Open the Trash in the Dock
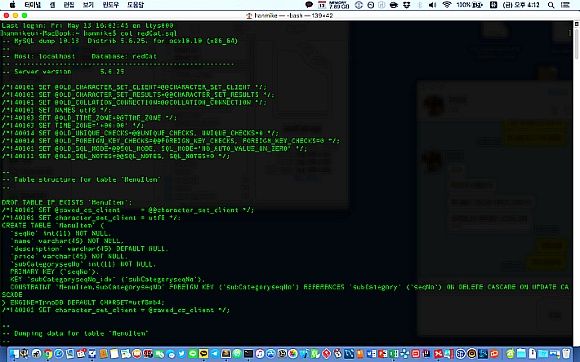The width and height of the screenshot is (580, 362). point(566,354)
